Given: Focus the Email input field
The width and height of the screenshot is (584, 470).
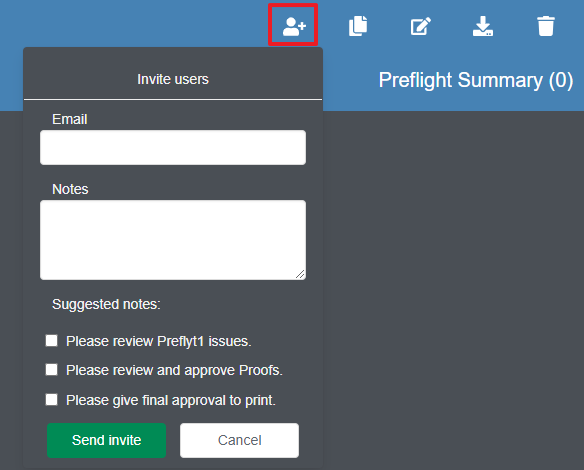Looking at the screenshot, I should tap(173, 147).
